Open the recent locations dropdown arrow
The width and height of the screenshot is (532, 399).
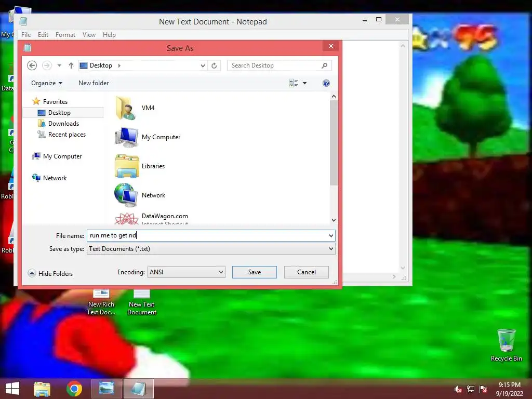click(x=59, y=65)
